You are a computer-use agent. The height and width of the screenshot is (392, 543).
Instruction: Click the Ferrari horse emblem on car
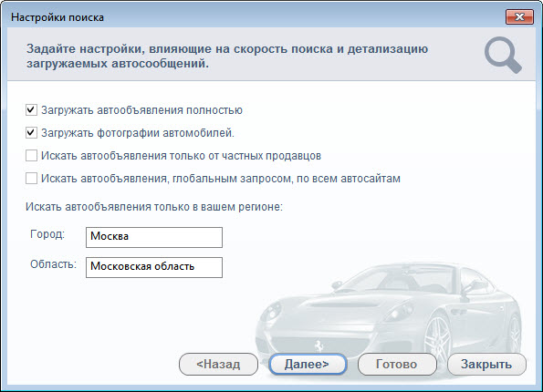tap(318, 346)
